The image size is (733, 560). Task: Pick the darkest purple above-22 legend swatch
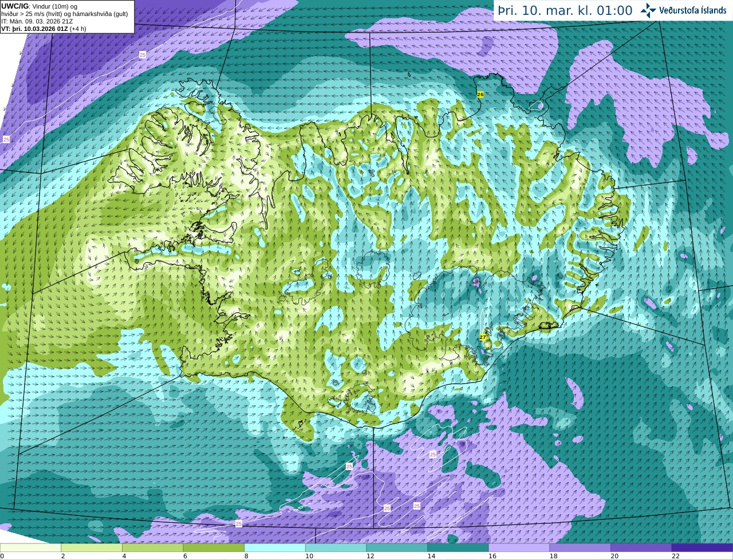click(x=702, y=547)
